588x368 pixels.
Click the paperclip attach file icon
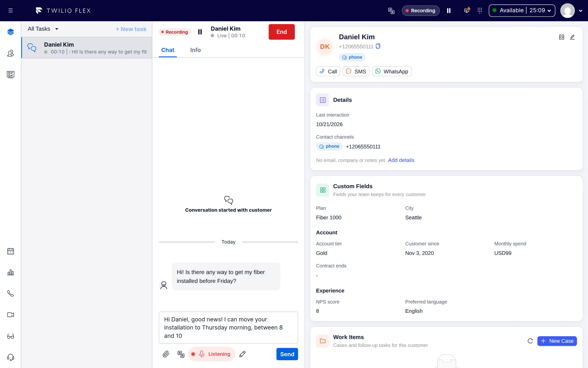[166, 354]
